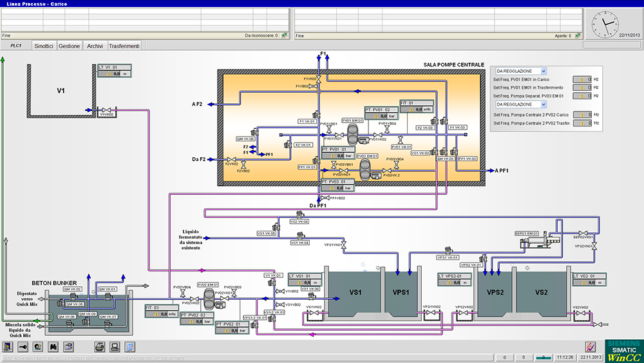Click the PV01VK02 valve symbol

[x=378, y=135]
